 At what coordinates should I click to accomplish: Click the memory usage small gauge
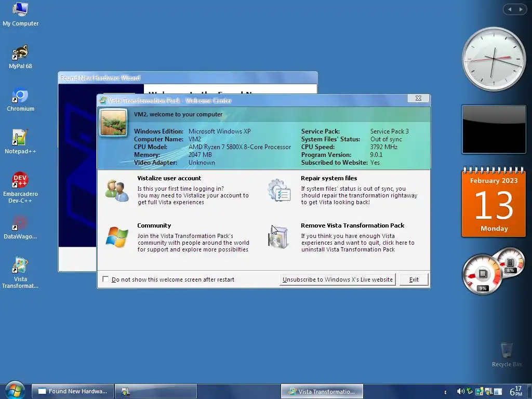click(510, 263)
